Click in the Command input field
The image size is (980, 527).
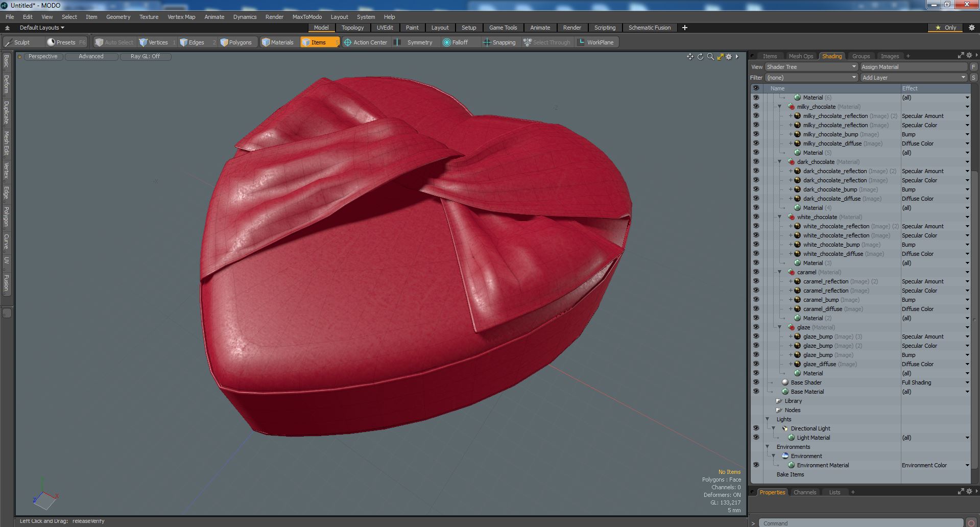(861, 523)
